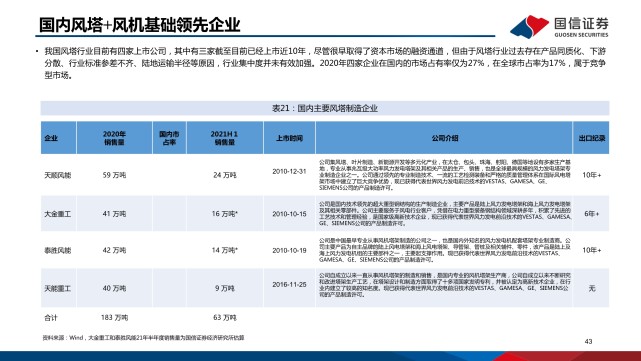The image size is (641, 361).
Task: Click the 41 万吨 sales cell
Action: click(114, 214)
